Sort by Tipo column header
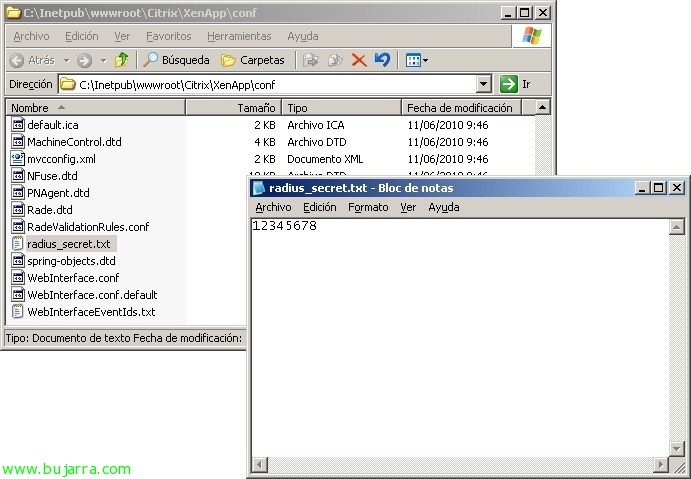691x479 pixels. (342, 108)
